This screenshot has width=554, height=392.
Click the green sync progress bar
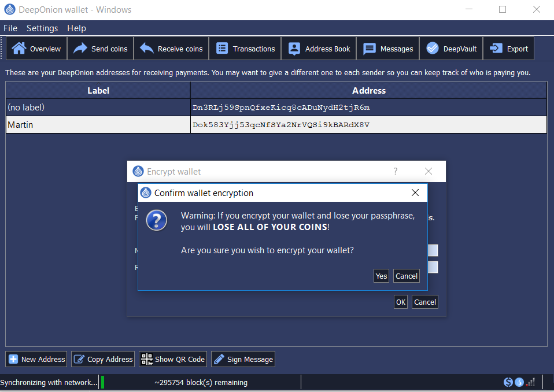point(102,382)
